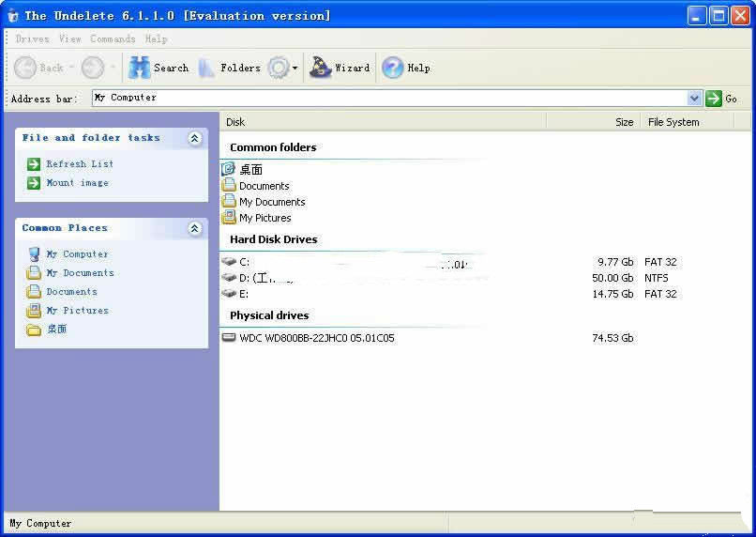Collapse the Common Places panel
The width and height of the screenshot is (756, 537).
point(195,228)
